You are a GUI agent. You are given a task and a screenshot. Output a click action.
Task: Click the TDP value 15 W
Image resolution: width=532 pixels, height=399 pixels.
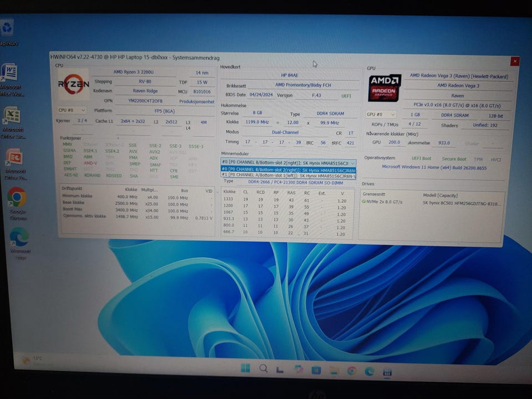[x=202, y=82]
